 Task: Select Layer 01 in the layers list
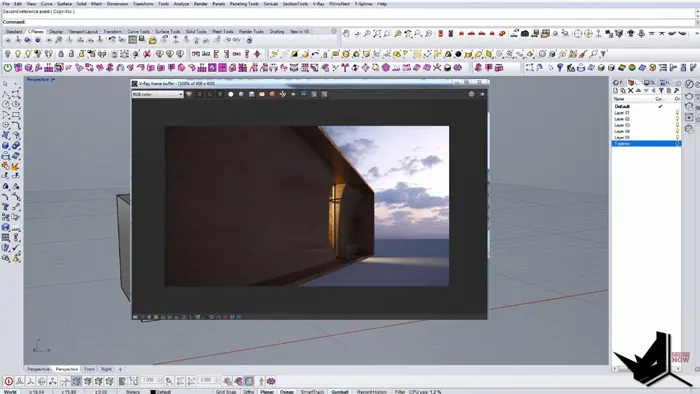(646, 113)
